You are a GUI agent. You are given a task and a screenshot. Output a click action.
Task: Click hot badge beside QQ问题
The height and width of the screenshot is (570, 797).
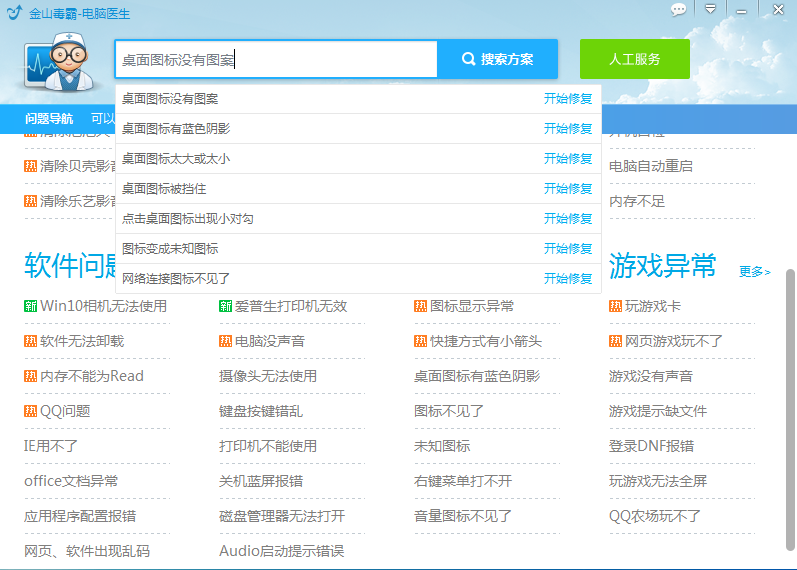pos(30,411)
